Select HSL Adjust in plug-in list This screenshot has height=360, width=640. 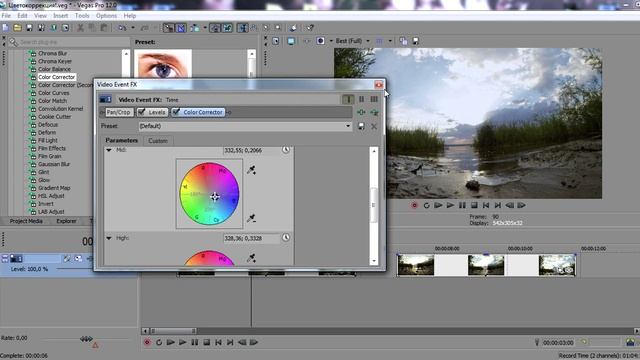click(51, 196)
